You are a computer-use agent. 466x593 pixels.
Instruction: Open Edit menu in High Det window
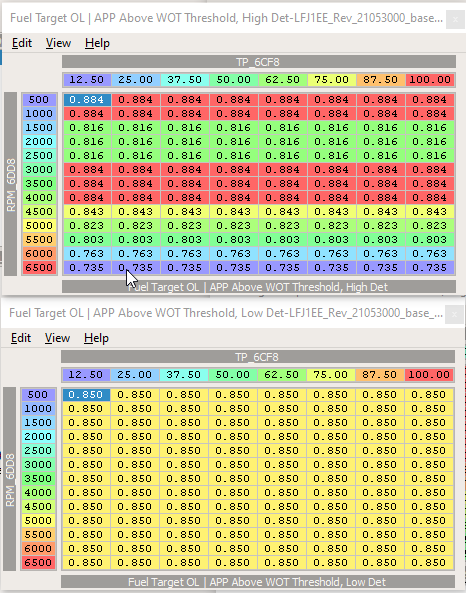tap(22, 43)
